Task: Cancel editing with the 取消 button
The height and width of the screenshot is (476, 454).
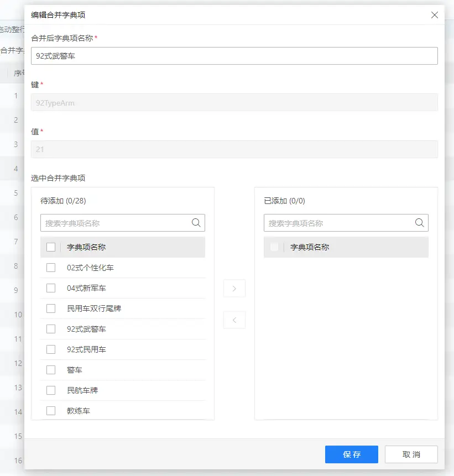Action: pos(411,454)
